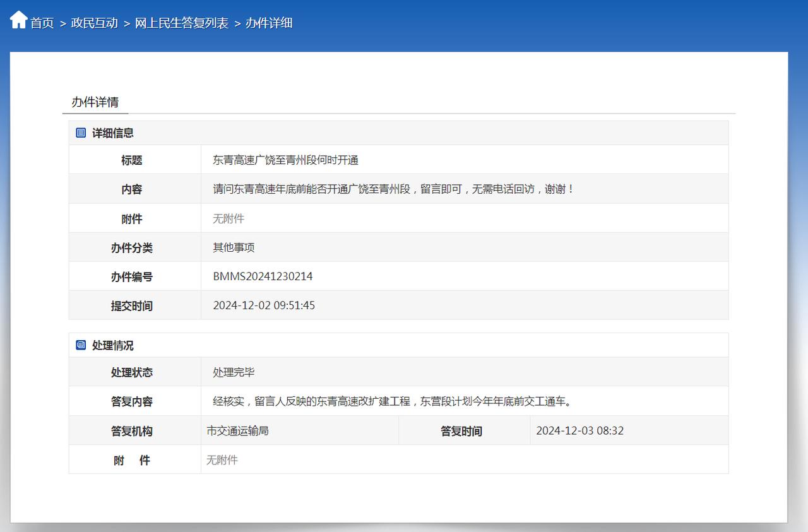Screen dimensions: 808x532
Task: Click reply time 2024-12-03 08:32
Action: [580, 431]
